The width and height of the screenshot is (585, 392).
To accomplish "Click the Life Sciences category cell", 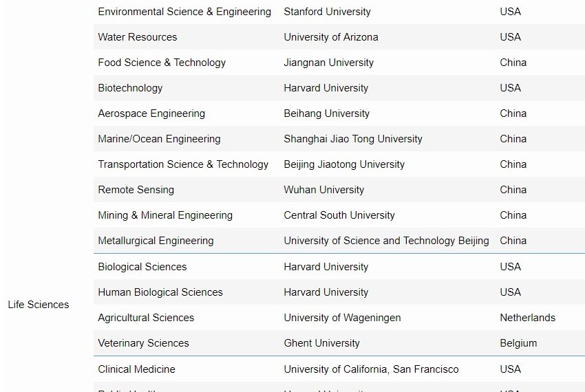I will point(39,305).
